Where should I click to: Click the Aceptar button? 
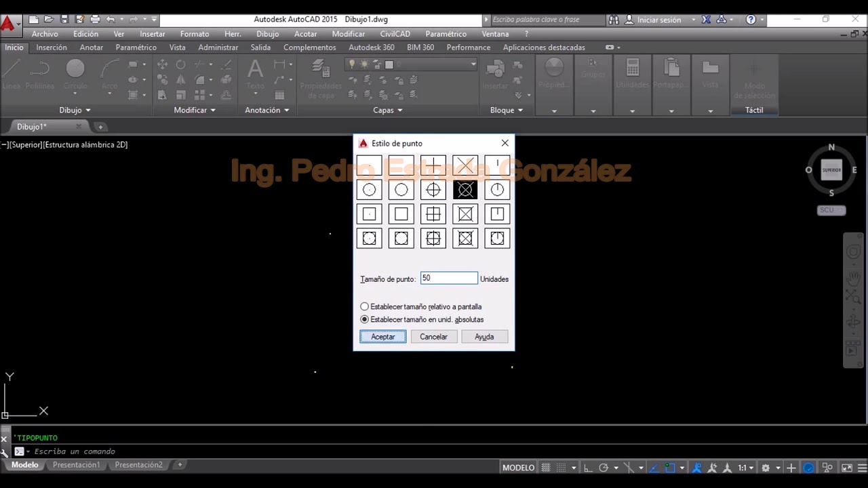(x=383, y=337)
